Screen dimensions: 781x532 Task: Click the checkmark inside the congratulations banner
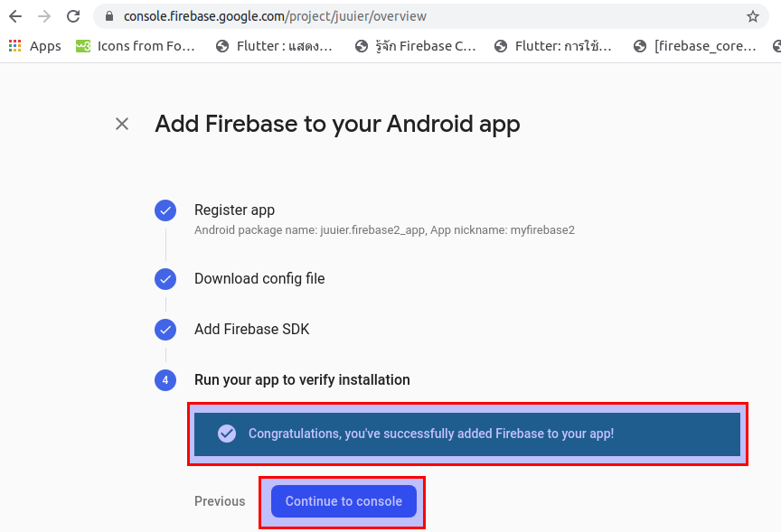tap(227, 433)
